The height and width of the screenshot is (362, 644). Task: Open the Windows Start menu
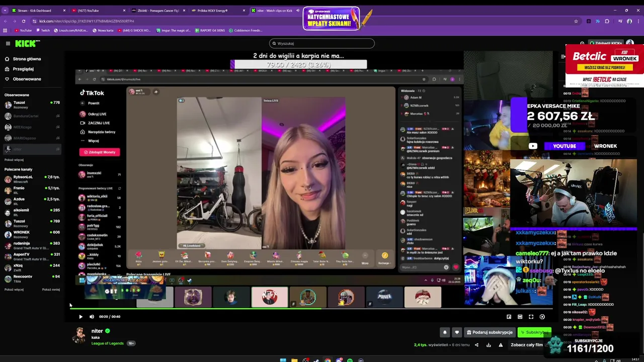[283, 360]
